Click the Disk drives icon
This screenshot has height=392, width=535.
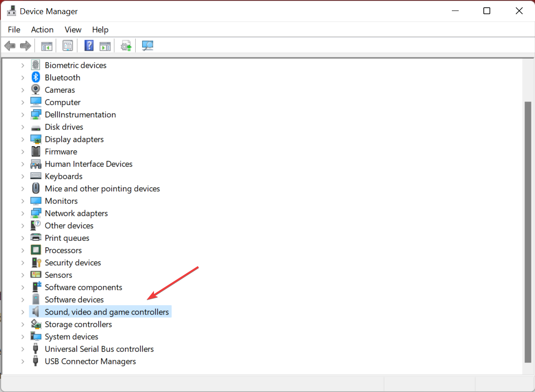point(36,127)
